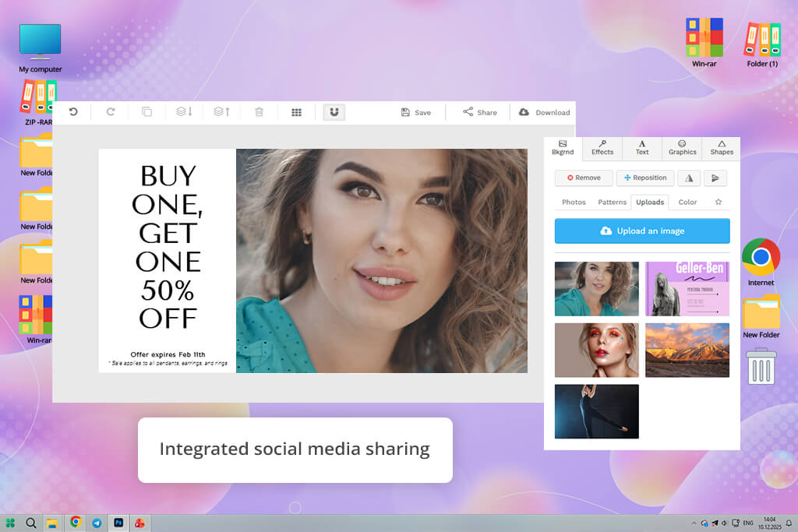Select the sale fine-print line on canvas
Viewport: 798px width, 532px height.
point(168,363)
